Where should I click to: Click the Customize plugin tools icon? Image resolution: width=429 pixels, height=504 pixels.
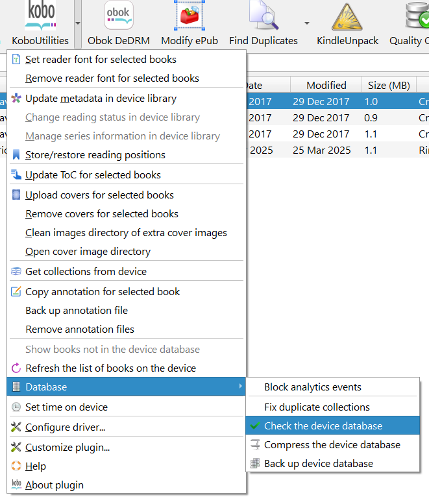point(16,447)
